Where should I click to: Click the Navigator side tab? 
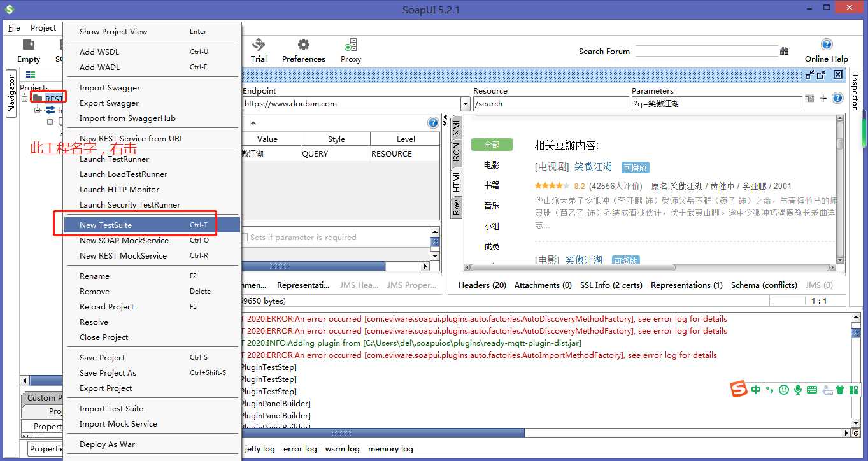(11, 93)
